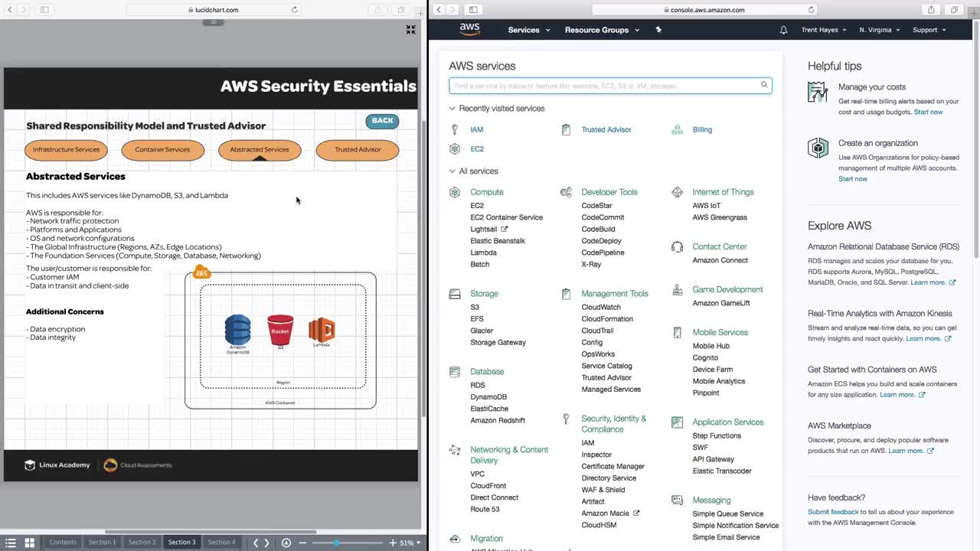Screen dimensions: 980x551
Task: Go to the previous Lucidchart slide
Action: [x=256, y=543]
